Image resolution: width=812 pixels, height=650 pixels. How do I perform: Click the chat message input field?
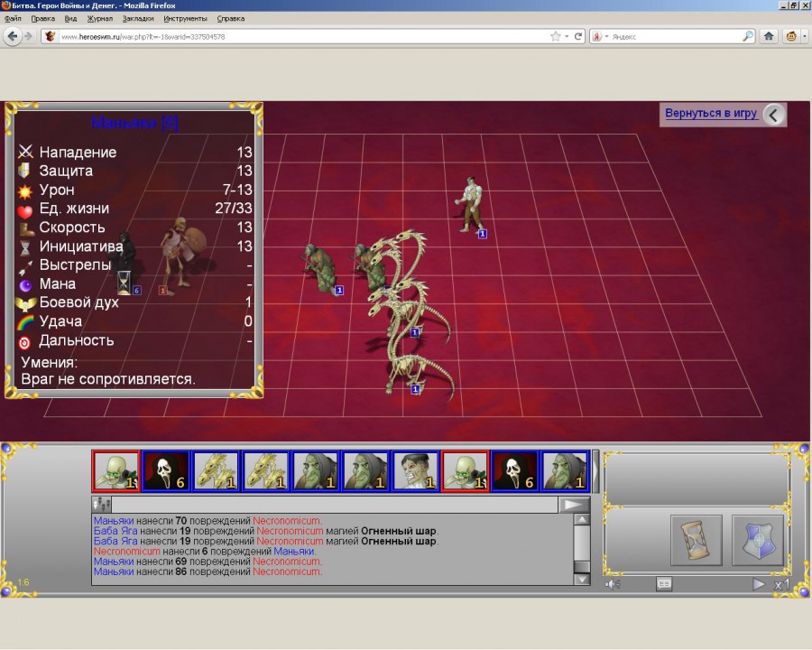tap(334, 505)
